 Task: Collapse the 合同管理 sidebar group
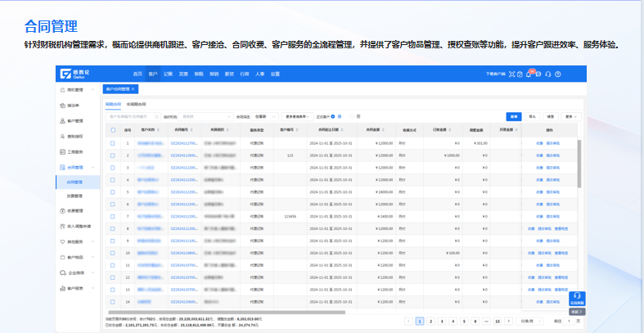[x=93, y=167]
